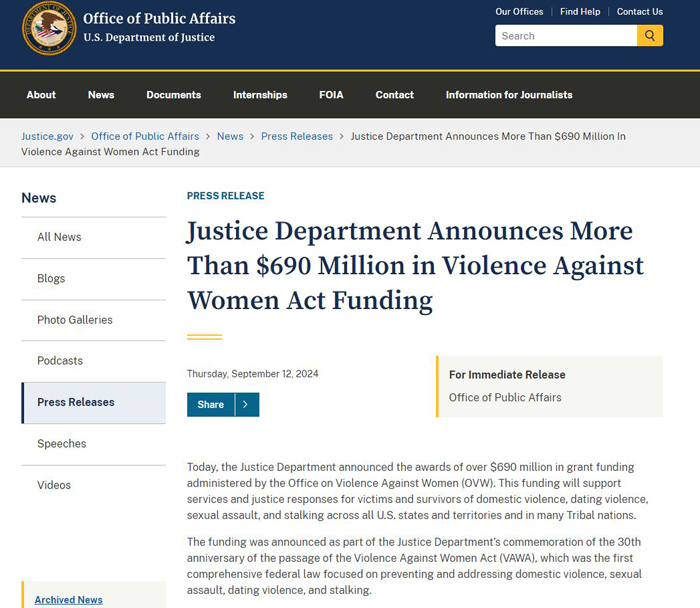The width and height of the screenshot is (700, 608).
Task: Select All News in sidebar
Action: [93, 237]
